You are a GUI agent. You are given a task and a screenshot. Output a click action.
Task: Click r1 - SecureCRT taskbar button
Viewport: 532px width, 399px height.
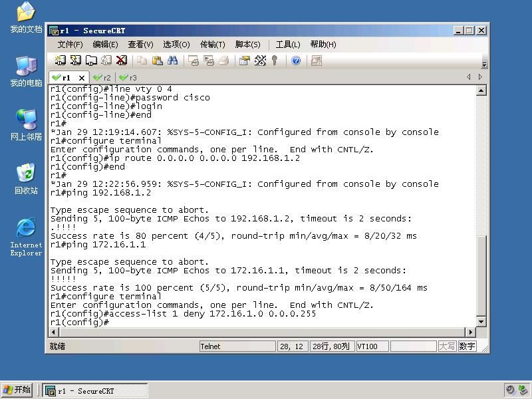click(x=95, y=390)
